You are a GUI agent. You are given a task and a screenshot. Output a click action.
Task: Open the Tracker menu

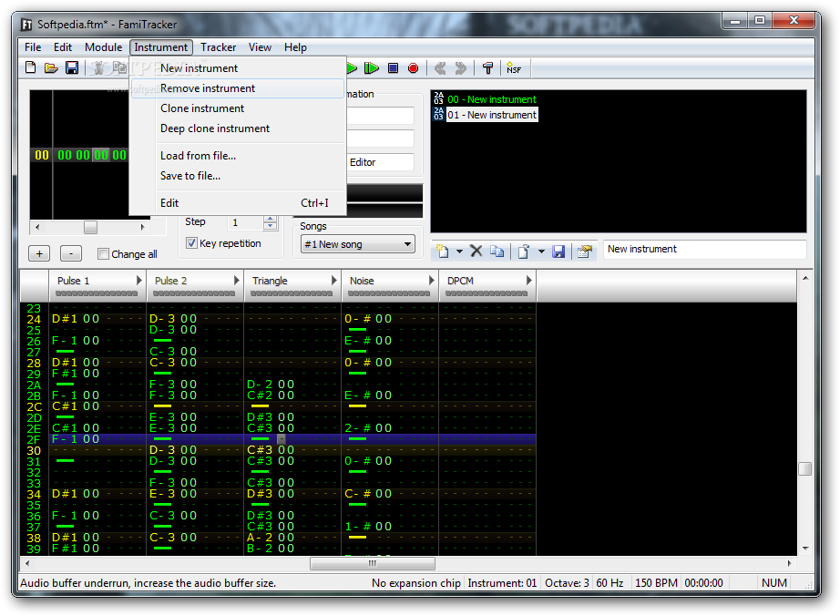(x=218, y=47)
